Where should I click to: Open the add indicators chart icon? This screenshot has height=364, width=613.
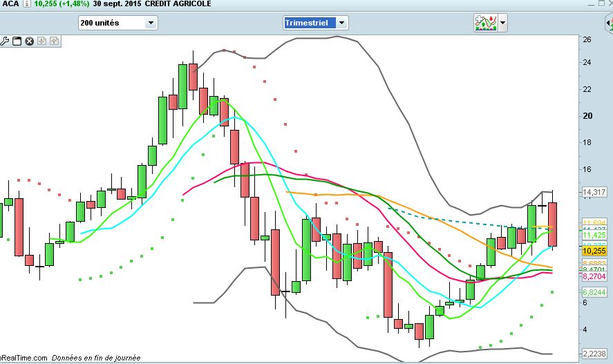[486, 23]
